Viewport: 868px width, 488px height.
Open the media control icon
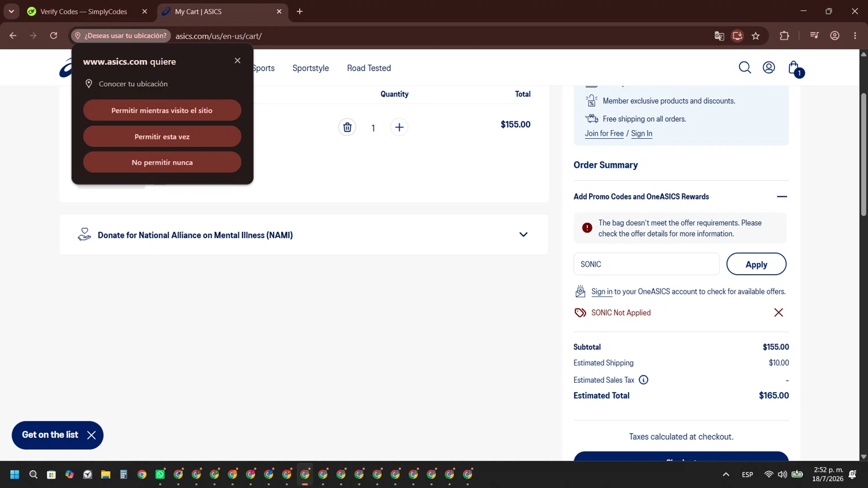[815, 36]
